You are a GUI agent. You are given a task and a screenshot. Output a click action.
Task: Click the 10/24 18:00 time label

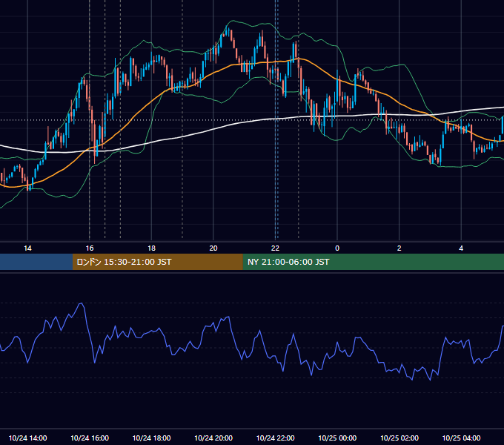tap(151, 438)
